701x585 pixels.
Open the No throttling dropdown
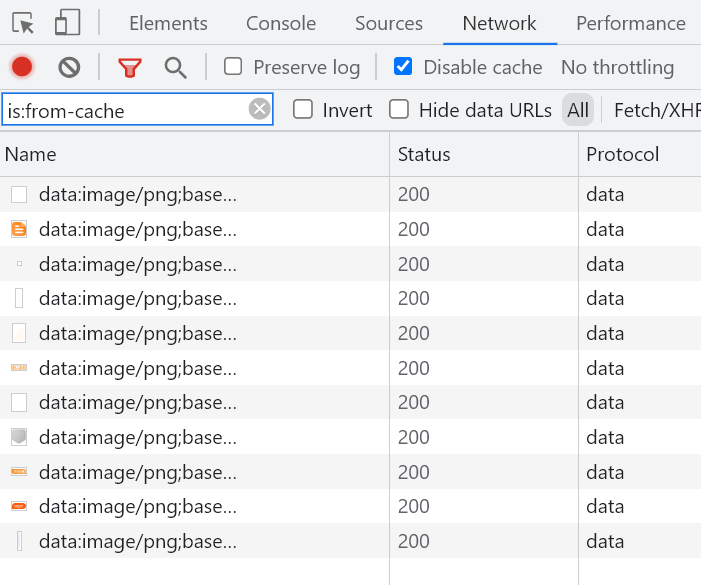click(617, 67)
